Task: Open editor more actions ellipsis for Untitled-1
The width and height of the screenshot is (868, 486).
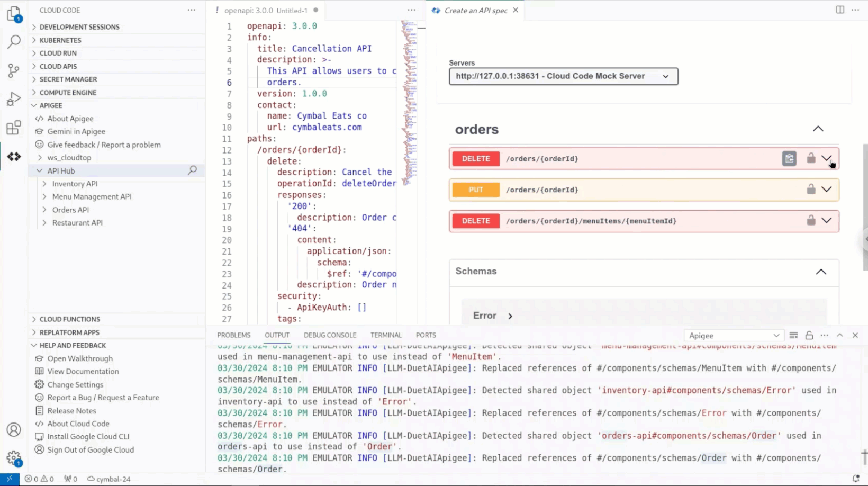Action: point(411,10)
